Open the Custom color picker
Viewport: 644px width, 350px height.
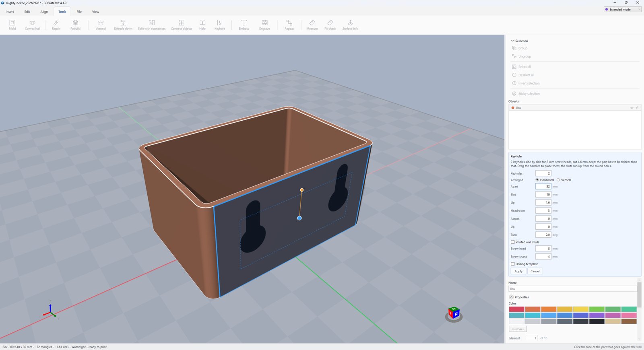(x=518, y=329)
